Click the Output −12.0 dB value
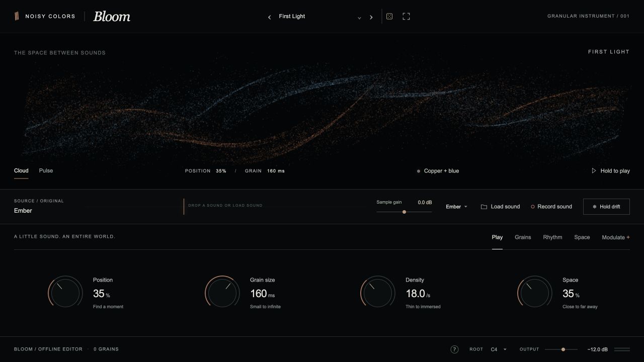 (x=597, y=349)
